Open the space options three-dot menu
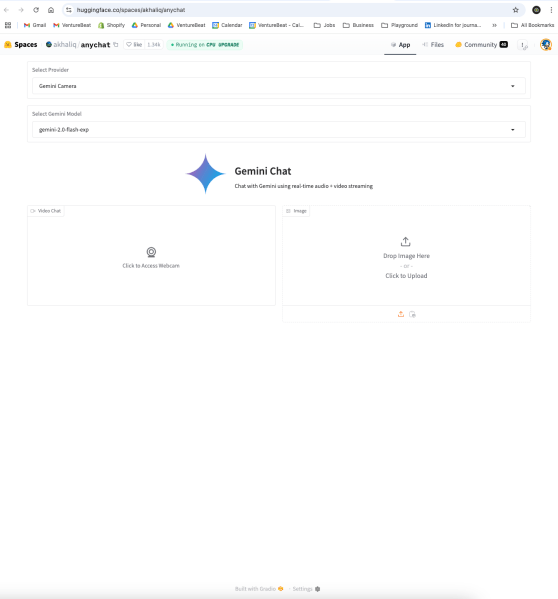 tap(522, 45)
